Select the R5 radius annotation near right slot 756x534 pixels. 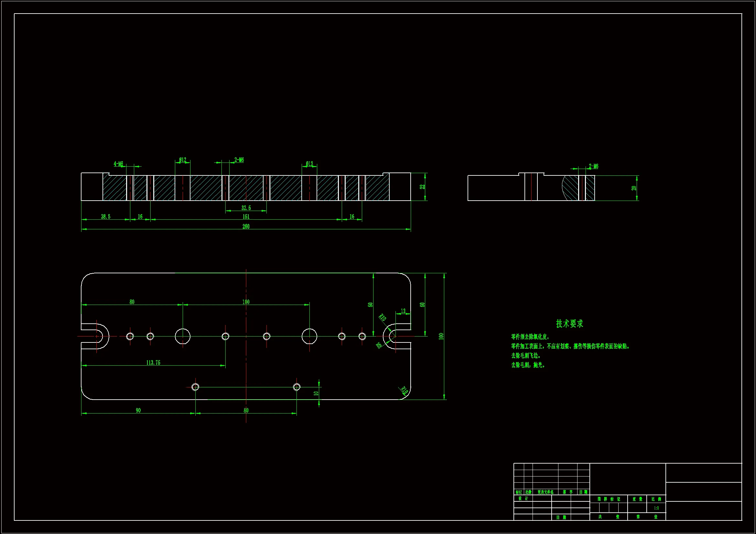[x=379, y=345]
